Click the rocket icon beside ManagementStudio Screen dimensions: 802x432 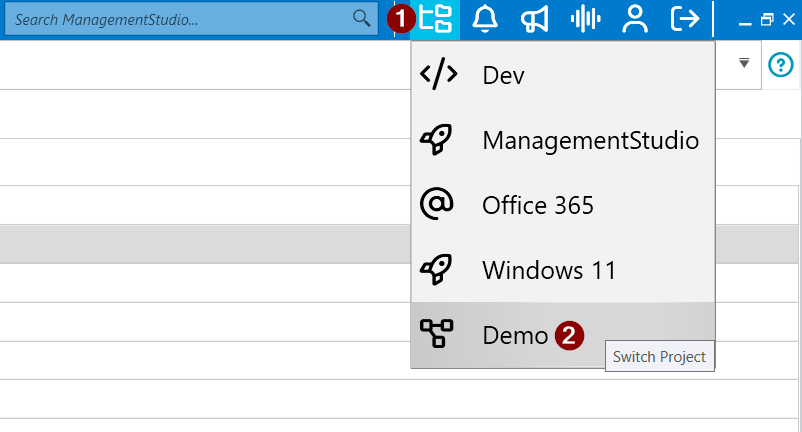436,139
